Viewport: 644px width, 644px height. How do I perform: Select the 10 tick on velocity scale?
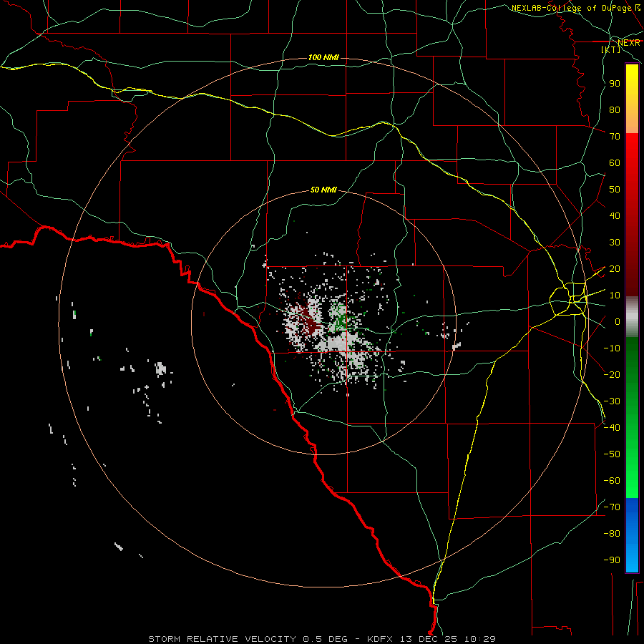[615, 296]
